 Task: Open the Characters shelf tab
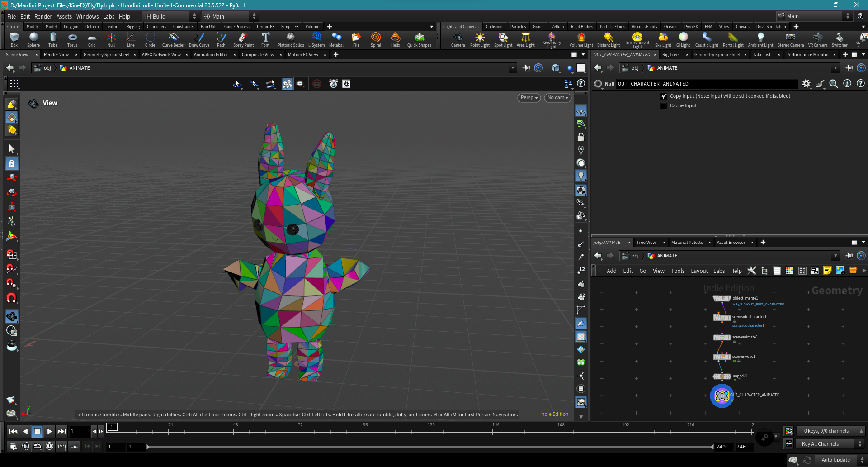click(156, 27)
